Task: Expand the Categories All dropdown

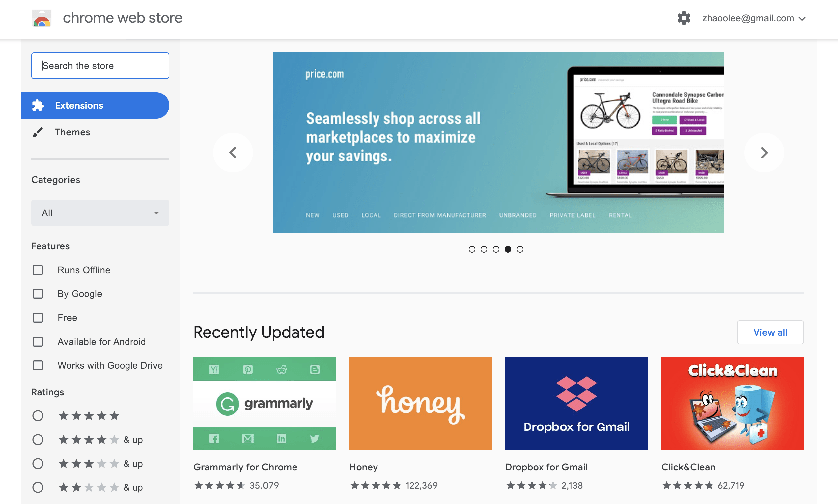Action: tap(100, 213)
